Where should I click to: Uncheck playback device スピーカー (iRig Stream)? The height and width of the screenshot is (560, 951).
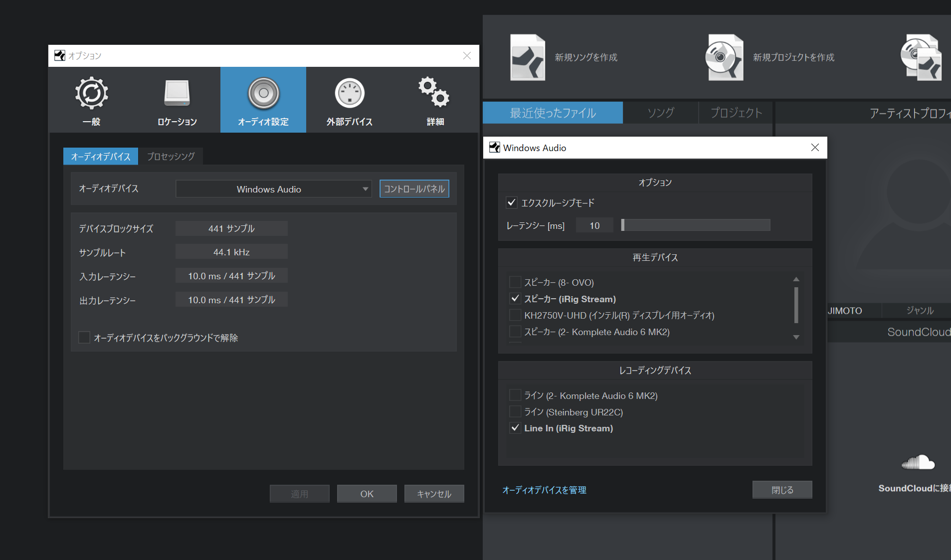(x=515, y=299)
